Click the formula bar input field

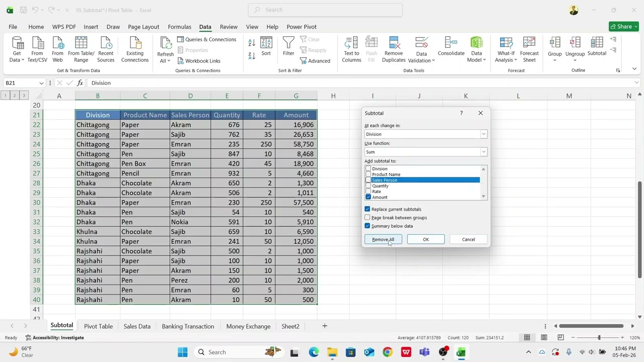pos(360,83)
